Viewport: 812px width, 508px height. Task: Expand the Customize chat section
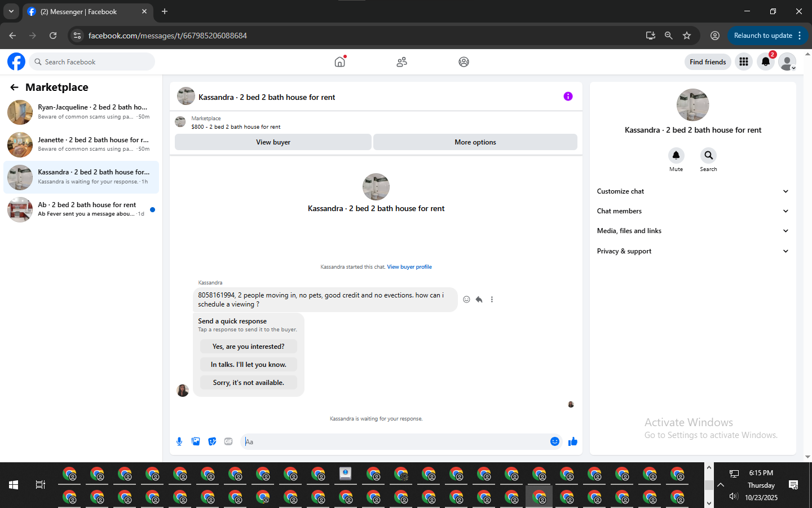click(x=693, y=191)
